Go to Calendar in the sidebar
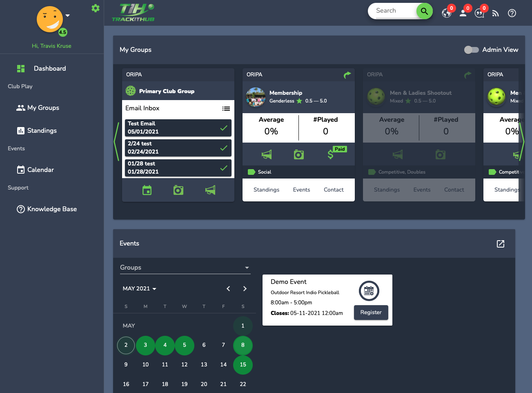The width and height of the screenshot is (532, 393). click(x=40, y=170)
